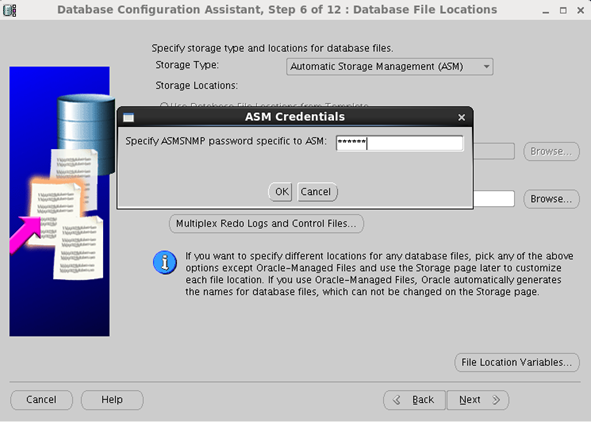
Task: Focus the ASMSNMP password field
Action: coord(400,143)
